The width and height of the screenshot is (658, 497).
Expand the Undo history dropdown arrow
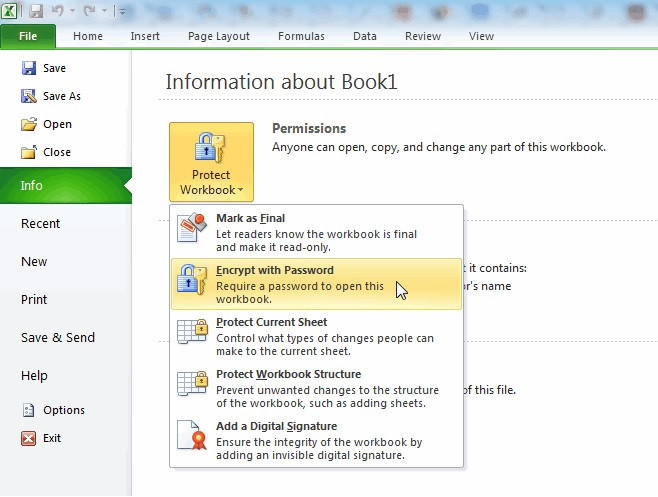click(x=73, y=12)
